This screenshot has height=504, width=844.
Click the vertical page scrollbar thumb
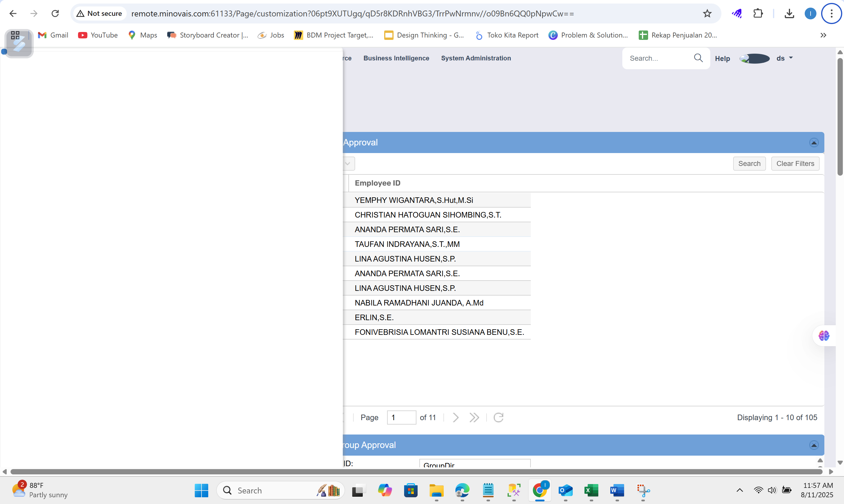tap(840, 117)
